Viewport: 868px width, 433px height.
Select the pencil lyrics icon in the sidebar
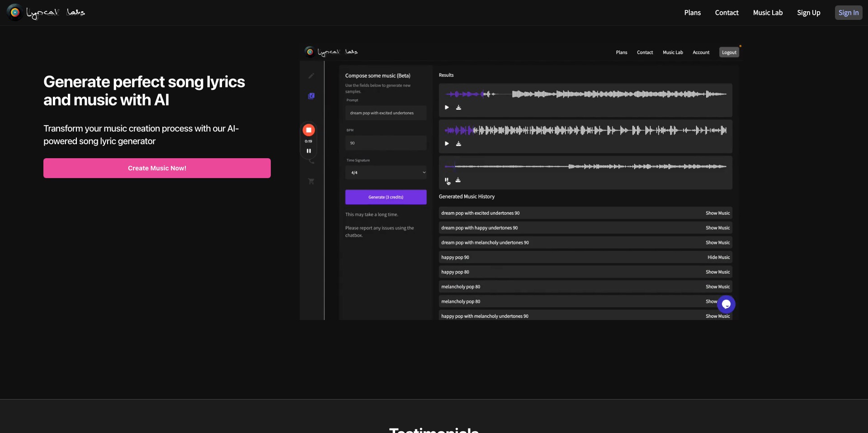[311, 76]
